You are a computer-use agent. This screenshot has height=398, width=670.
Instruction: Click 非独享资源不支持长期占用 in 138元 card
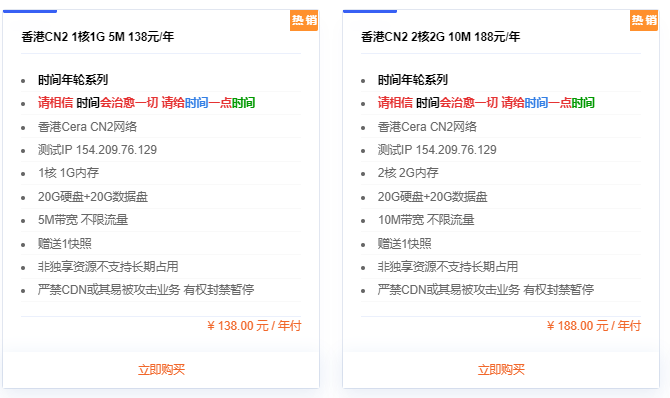tap(108, 267)
